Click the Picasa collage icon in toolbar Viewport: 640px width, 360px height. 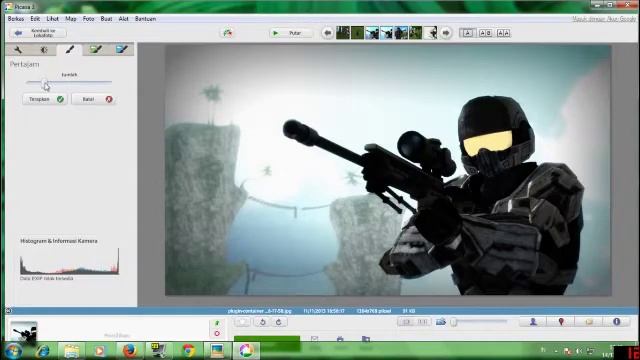(228, 33)
